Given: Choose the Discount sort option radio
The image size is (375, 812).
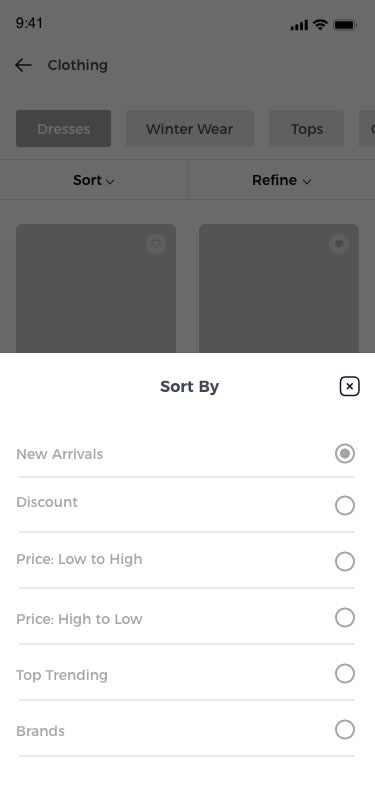Looking at the screenshot, I should point(345,505).
